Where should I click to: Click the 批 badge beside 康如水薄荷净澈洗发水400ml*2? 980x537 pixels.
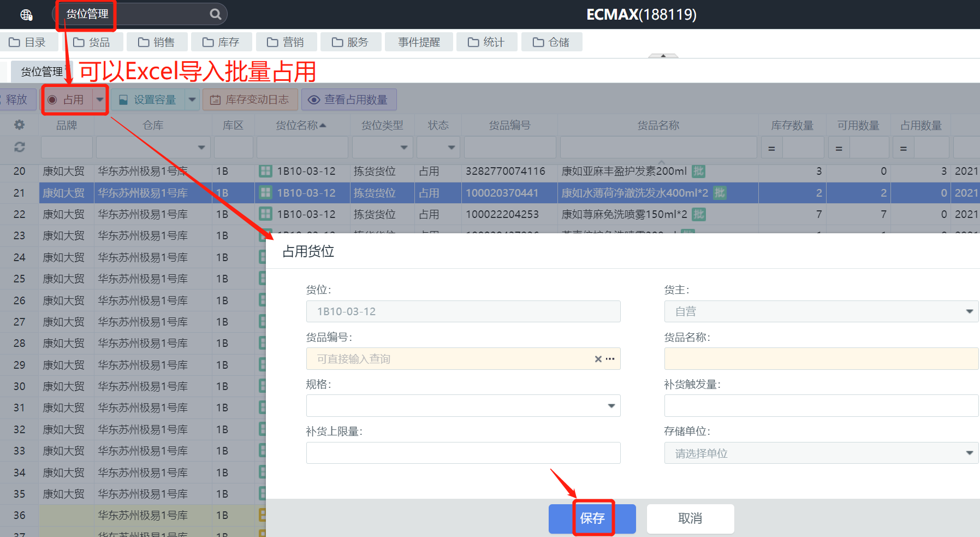click(x=720, y=192)
